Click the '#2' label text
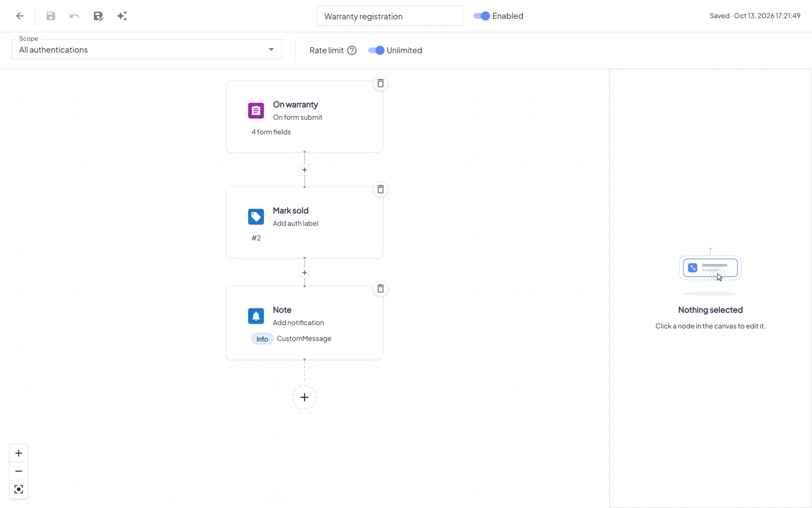This screenshot has height=508, width=812. pyautogui.click(x=256, y=238)
